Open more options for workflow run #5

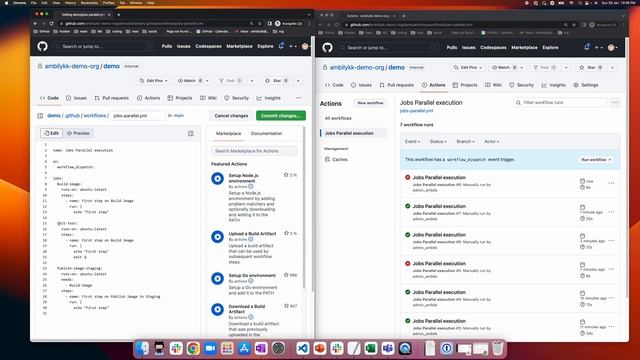click(611, 269)
